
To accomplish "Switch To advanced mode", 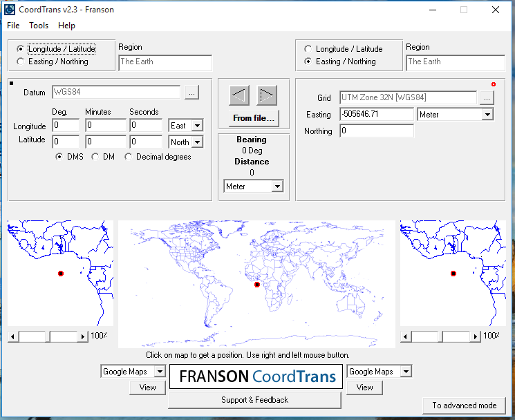I will tap(464, 405).
